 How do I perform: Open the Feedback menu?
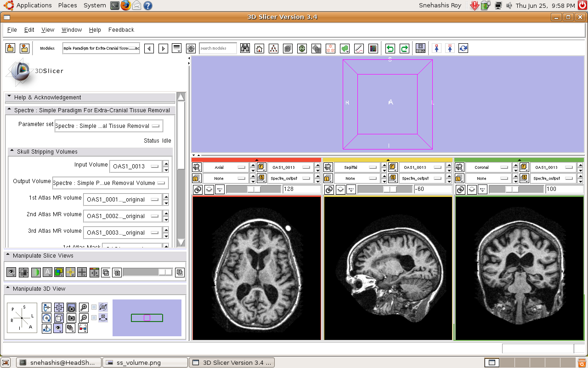pyautogui.click(x=121, y=30)
